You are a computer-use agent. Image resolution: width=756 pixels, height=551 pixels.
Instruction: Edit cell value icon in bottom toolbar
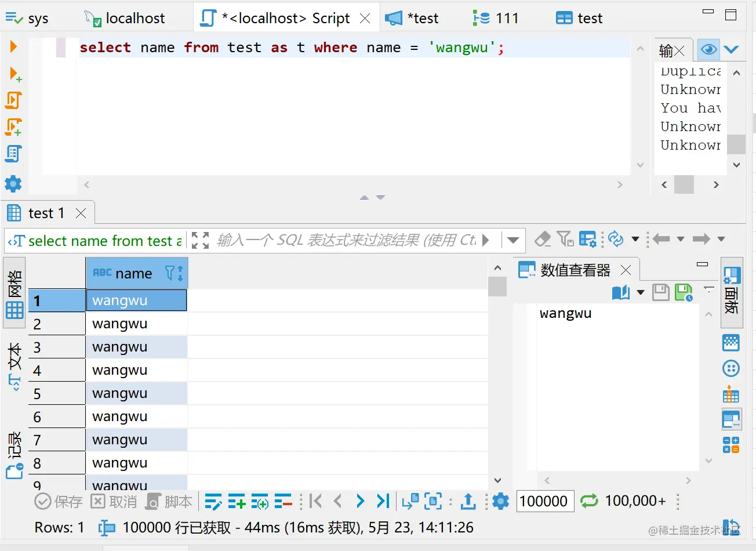(213, 501)
